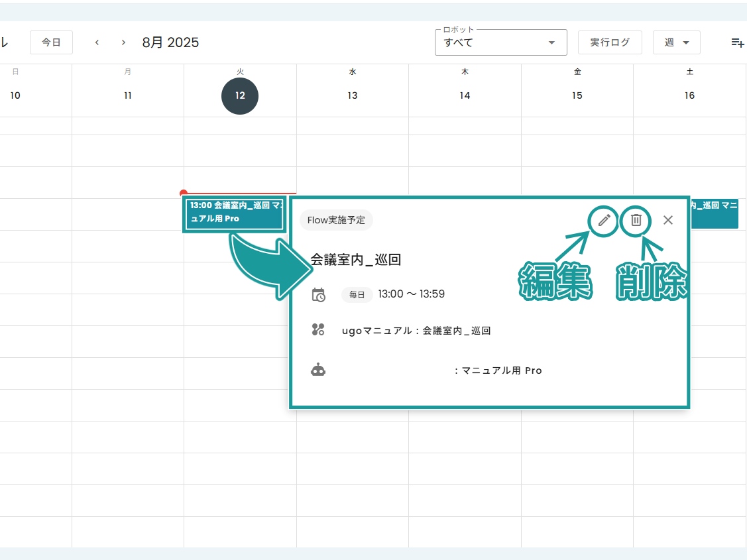Open the 実行ログ page
Image resolution: width=747 pixels, height=560 pixels.
pyautogui.click(x=610, y=42)
